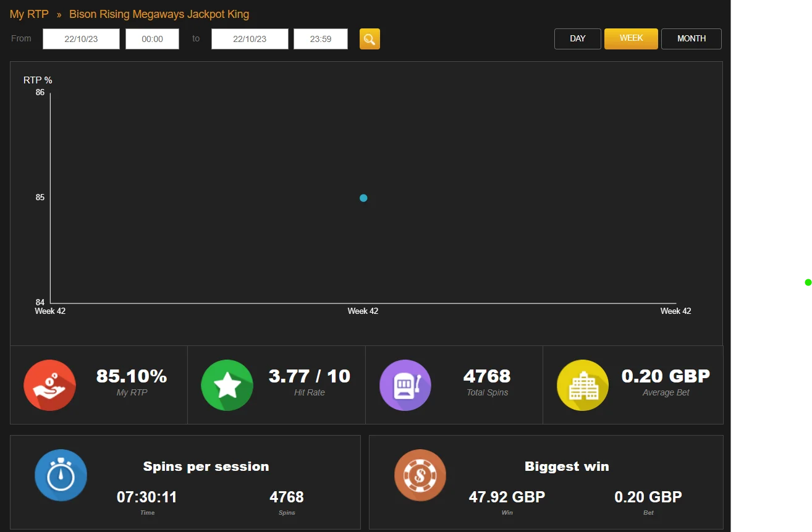Image resolution: width=812 pixels, height=532 pixels.
Task: Click the 3.77 / 10 hit rate value
Action: coord(310,376)
